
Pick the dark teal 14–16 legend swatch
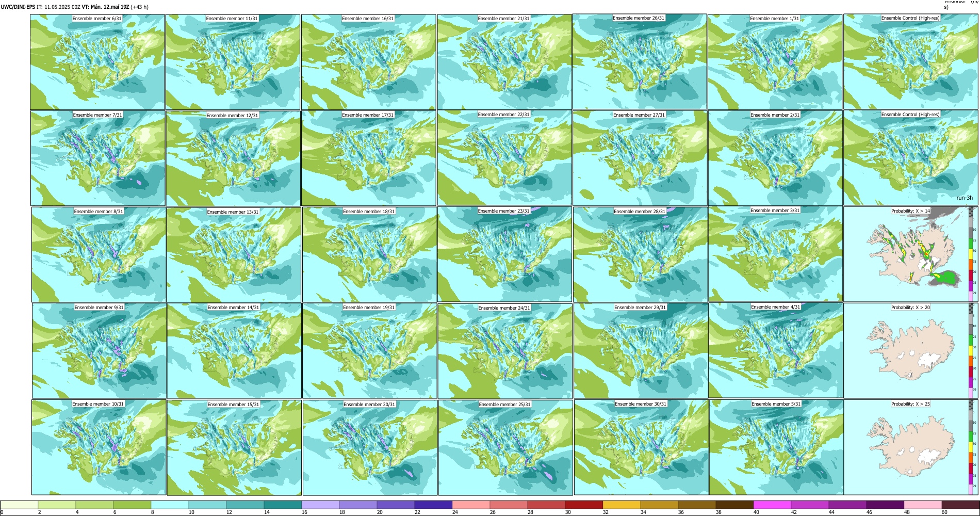click(x=283, y=505)
